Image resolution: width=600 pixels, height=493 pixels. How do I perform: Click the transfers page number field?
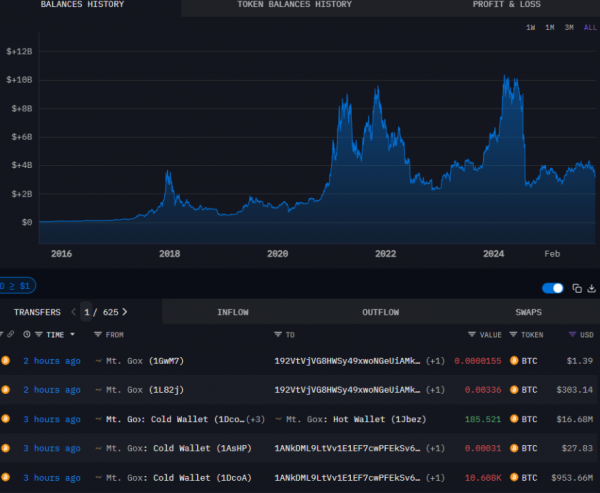[86, 312]
